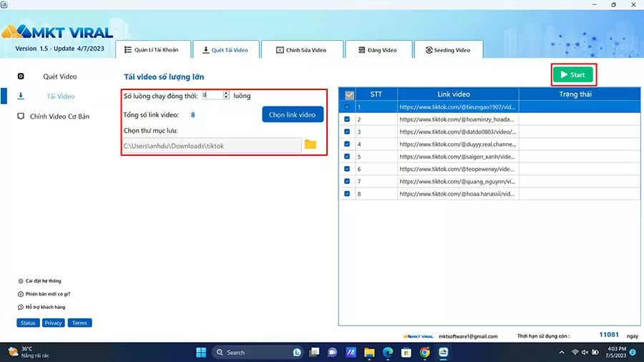Image resolution: width=644 pixels, height=362 pixels.
Task: Open the Seeding Video tab
Action: 447,50
